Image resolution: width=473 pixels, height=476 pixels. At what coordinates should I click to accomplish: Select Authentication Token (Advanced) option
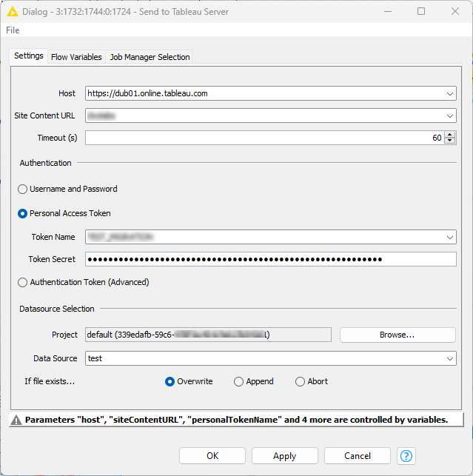coord(22,282)
